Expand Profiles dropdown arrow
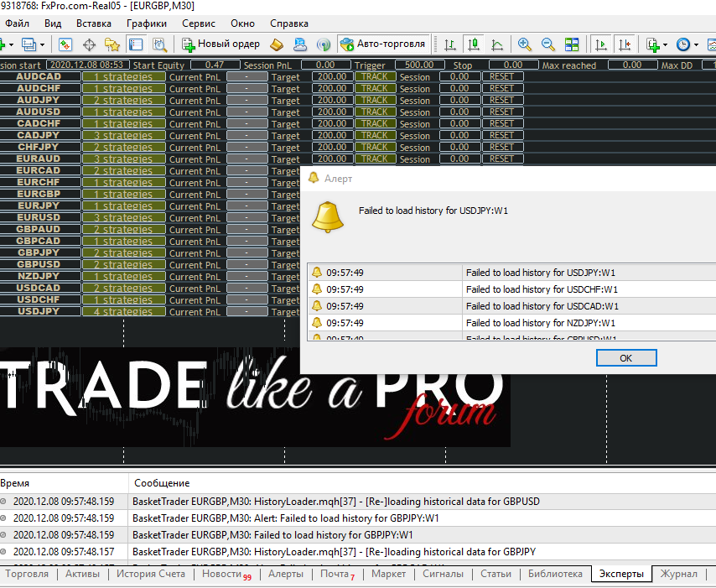 [x=42, y=44]
